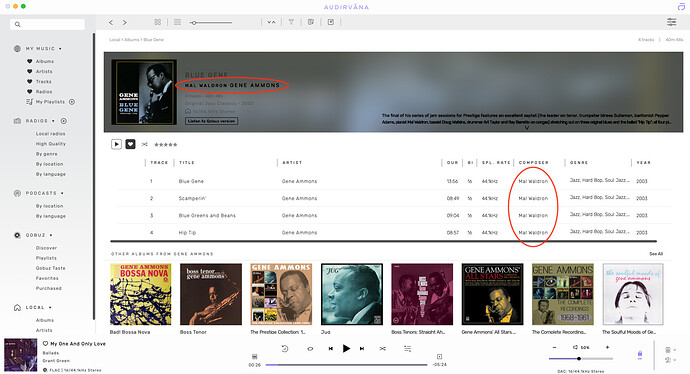
Task: Set the album star rating
Action: tap(165, 144)
